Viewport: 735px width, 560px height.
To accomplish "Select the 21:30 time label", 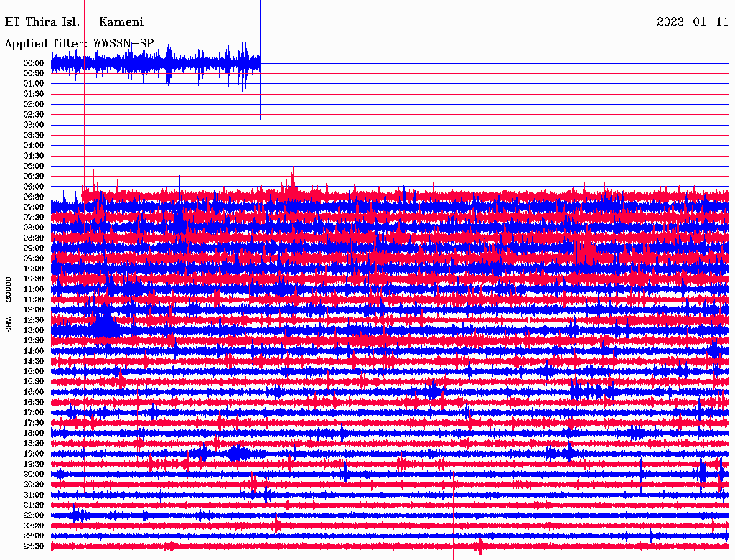I will [34, 505].
